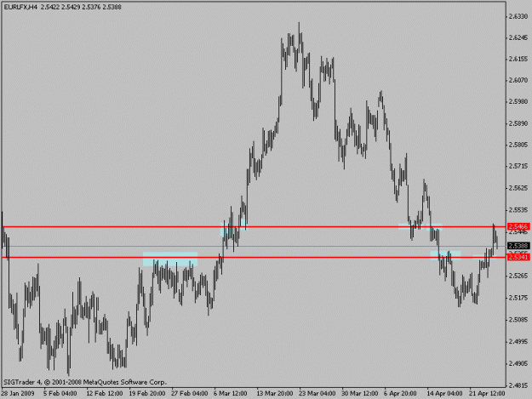Click the 2.5980 price scale value

[x=518, y=101]
